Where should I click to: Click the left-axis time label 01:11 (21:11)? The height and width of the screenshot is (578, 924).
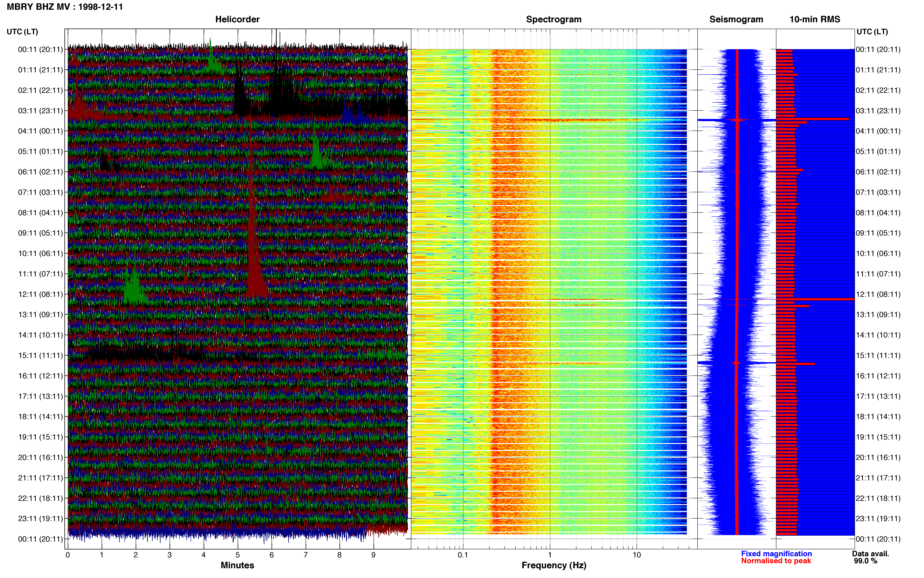(40, 70)
